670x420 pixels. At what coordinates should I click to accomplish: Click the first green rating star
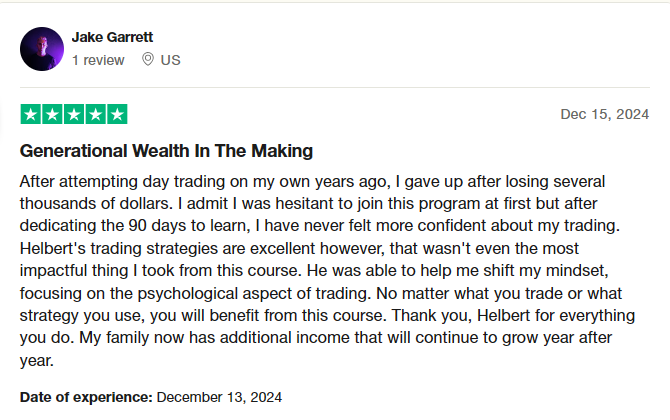coord(31,114)
